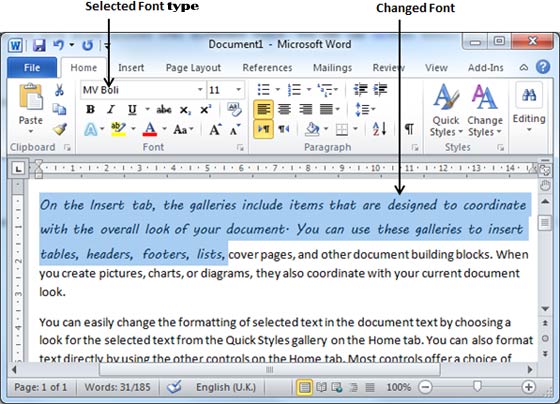Open the Editing group button
The image size is (560, 404).
coord(529,107)
